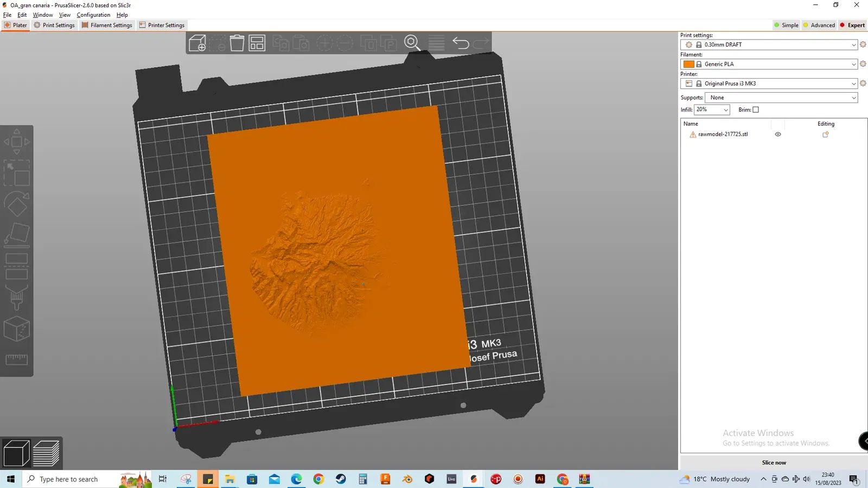Screen dimensions: 868x488
Task: Switch to the 3D editor view cube
Action: point(16,453)
